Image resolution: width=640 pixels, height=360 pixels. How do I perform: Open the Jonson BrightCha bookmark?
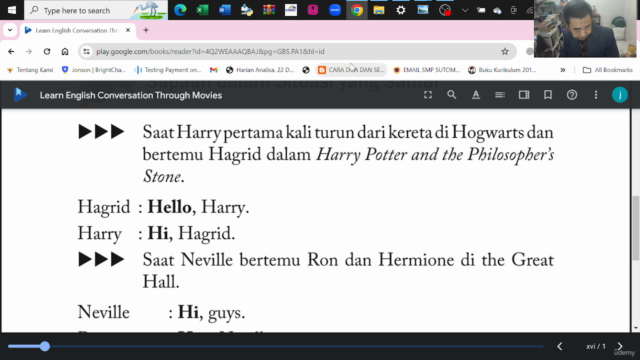click(x=94, y=70)
